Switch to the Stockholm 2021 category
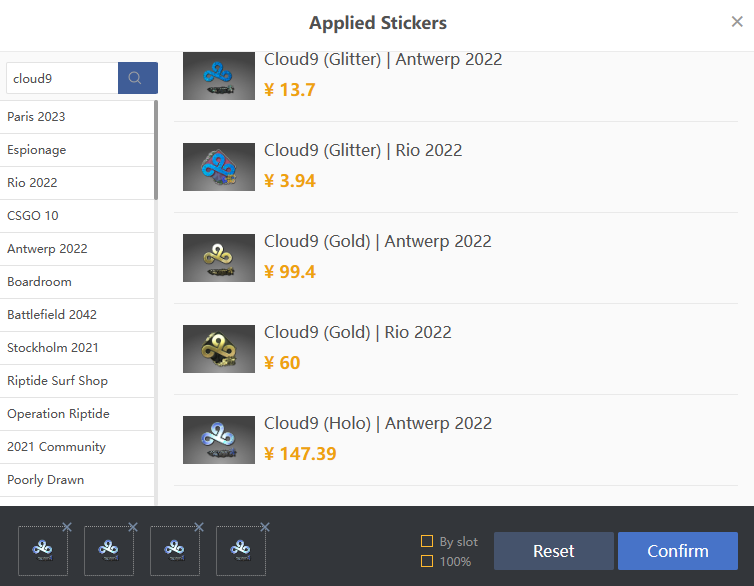 [x=53, y=348]
